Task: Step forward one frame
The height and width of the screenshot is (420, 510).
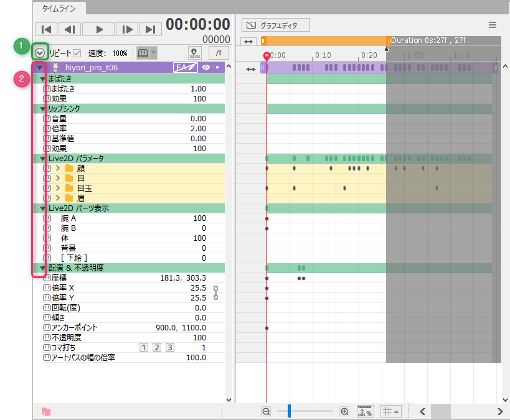Action: 127,30
